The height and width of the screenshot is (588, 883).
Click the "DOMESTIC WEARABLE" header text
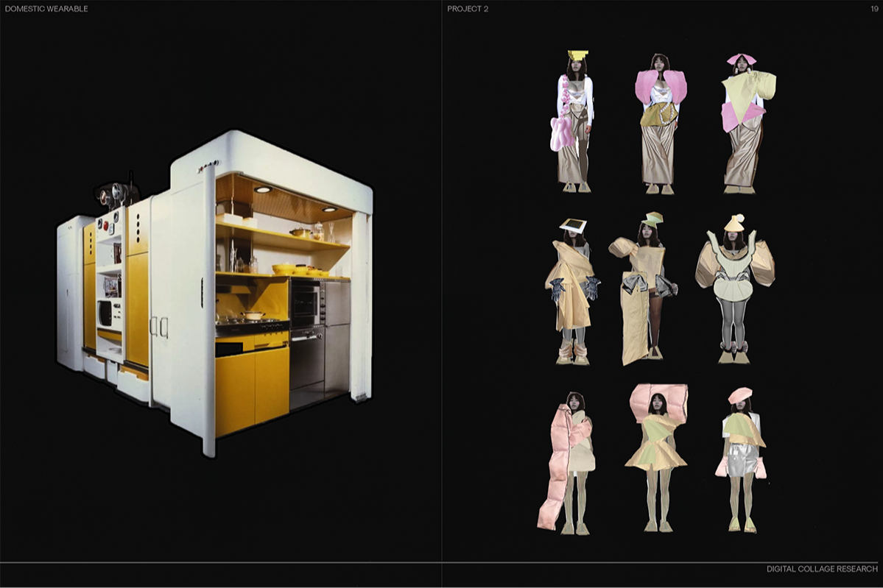click(46, 9)
